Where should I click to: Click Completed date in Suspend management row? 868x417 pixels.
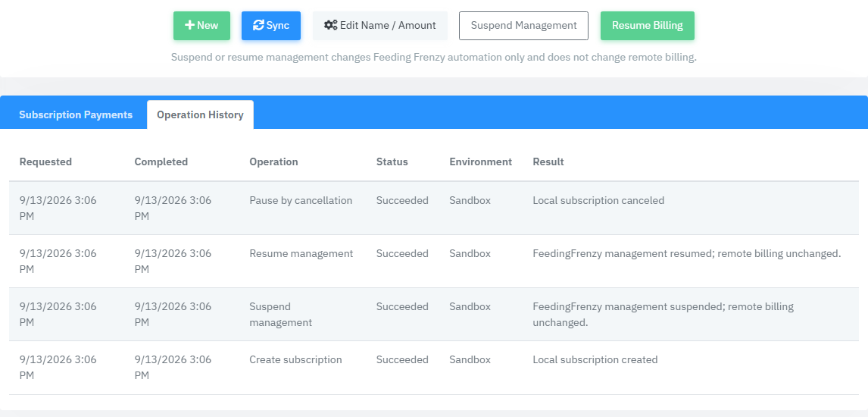point(173,315)
